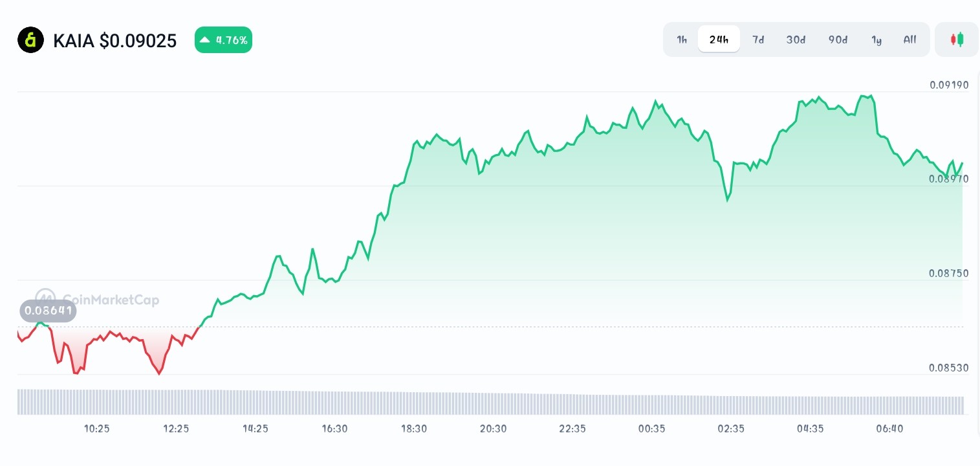Switch to candlestick chart view
The image size is (980, 466).
tap(957, 39)
